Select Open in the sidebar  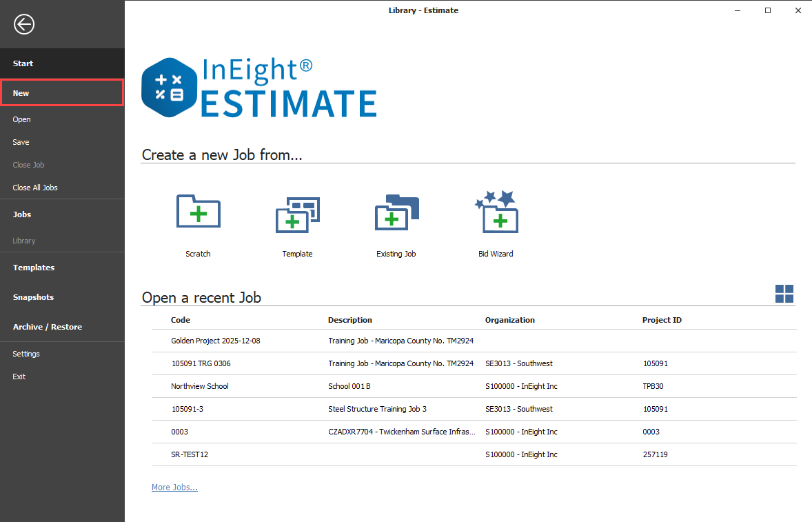click(x=22, y=119)
